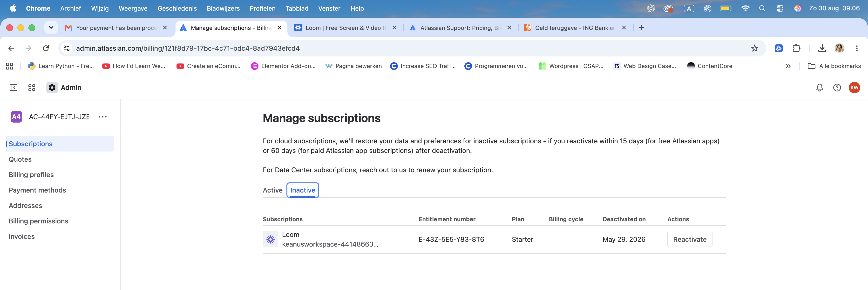Open a new browser tab
Image resolution: width=868 pixels, height=290 pixels.
(641, 28)
